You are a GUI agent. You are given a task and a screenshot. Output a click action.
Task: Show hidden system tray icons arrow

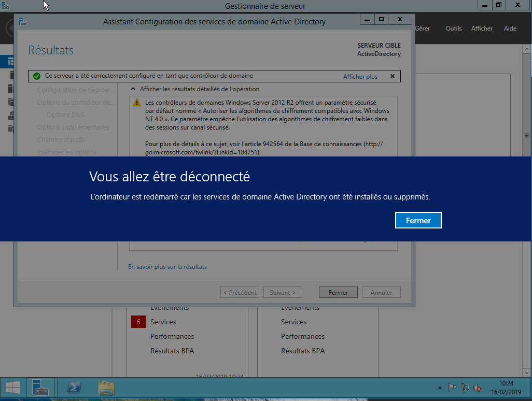[440, 388]
